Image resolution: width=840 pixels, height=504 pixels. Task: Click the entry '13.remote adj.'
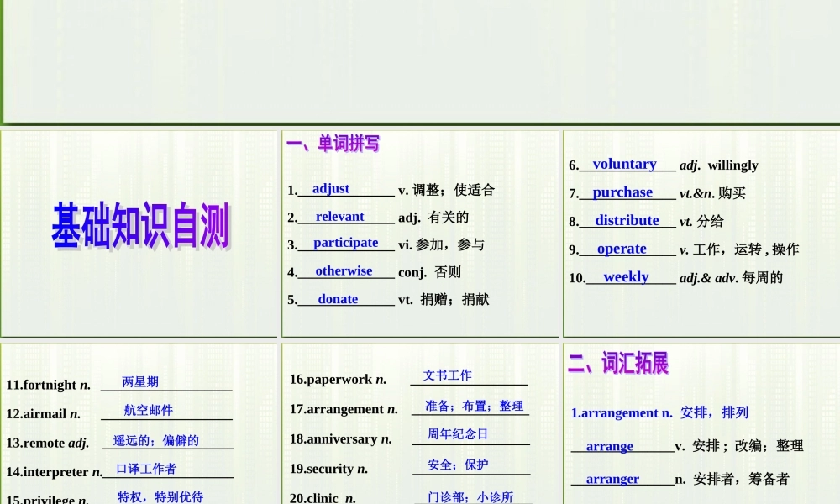[x=48, y=443]
